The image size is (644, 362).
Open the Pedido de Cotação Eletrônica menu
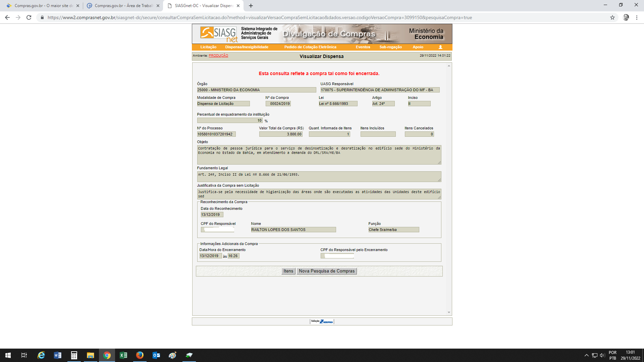click(310, 47)
